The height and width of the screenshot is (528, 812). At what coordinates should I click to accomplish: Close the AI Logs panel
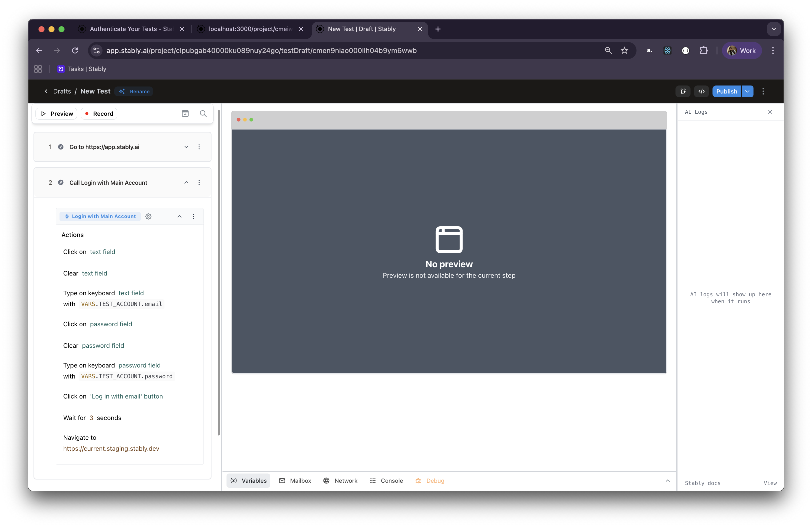click(x=770, y=112)
